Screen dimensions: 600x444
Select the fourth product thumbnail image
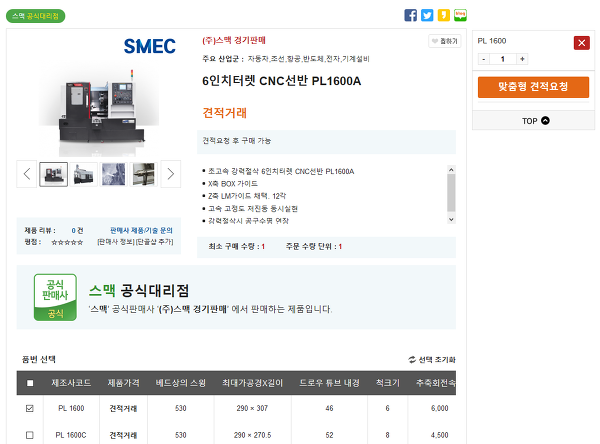pyautogui.click(x=143, y=175)
